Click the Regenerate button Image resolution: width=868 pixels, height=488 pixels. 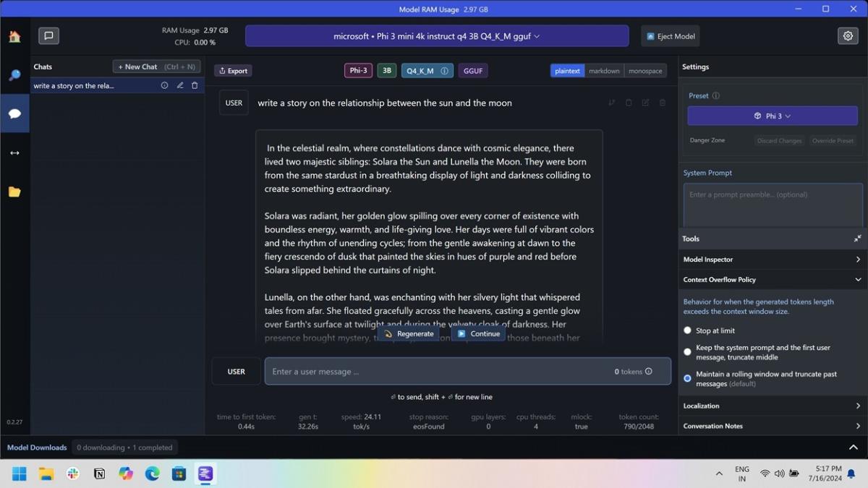[x=409, y=334]
